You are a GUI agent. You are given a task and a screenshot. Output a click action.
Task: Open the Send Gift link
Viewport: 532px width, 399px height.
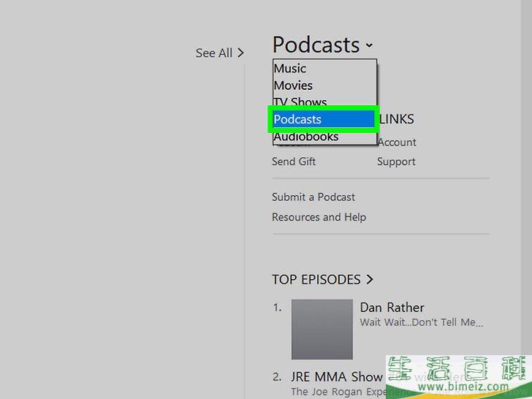[294, 161]
